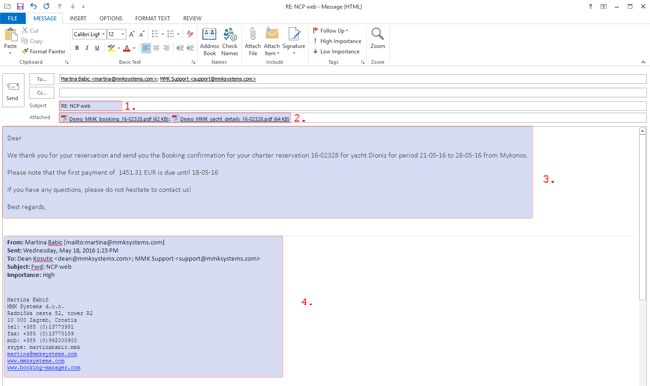650x386 pixels.
Task: Open Outlook Help question mark
Action: [590, 6]
